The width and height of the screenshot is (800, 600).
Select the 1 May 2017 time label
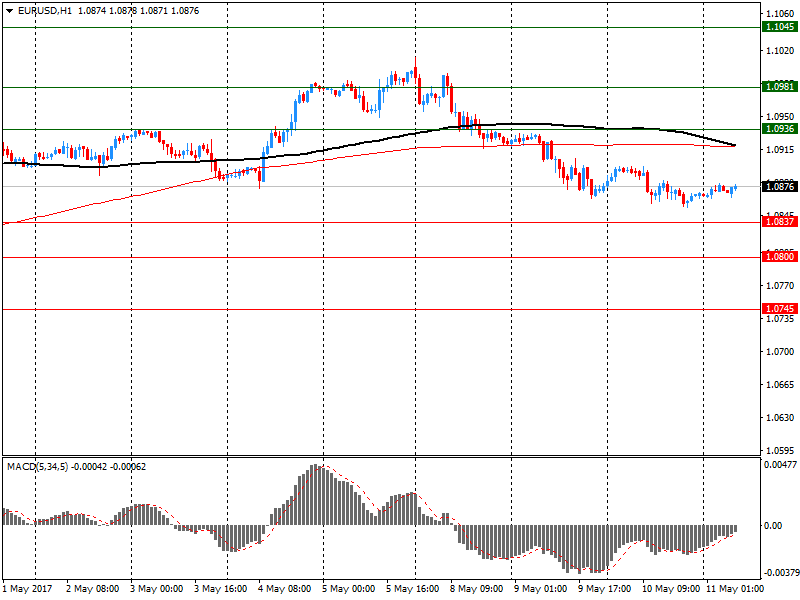coord(28,589)
